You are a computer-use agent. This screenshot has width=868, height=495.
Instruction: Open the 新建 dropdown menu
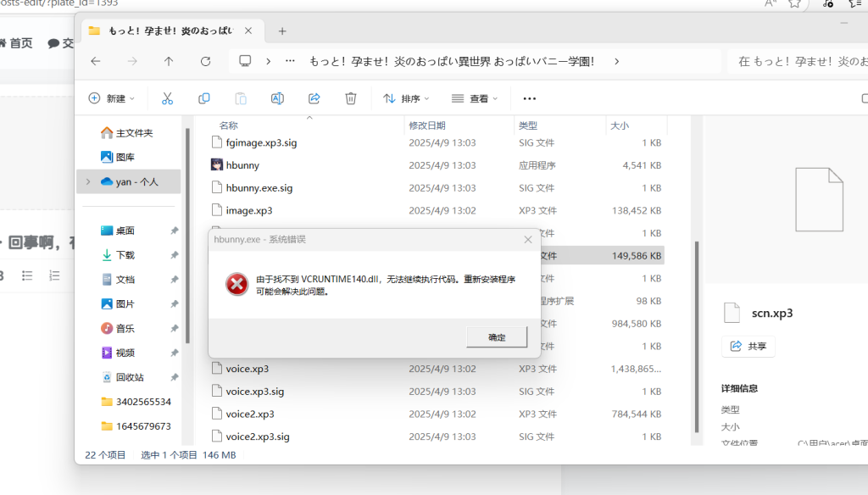tap(112, 98)
